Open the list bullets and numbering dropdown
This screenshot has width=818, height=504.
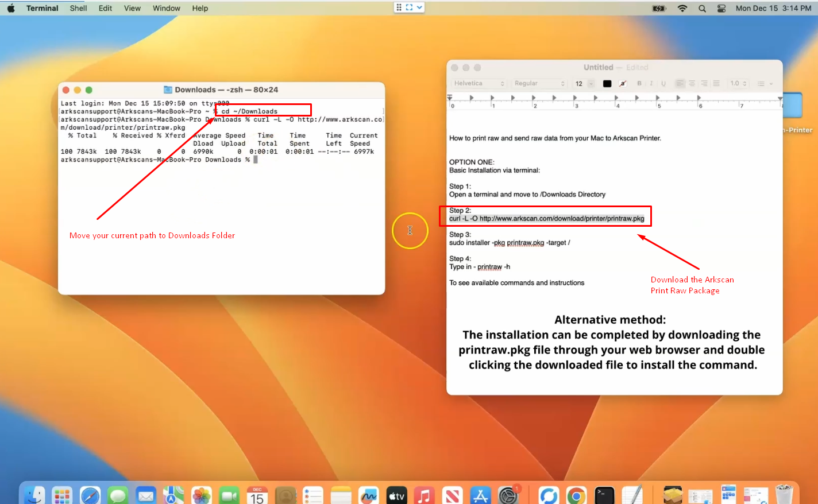point(765,83)
